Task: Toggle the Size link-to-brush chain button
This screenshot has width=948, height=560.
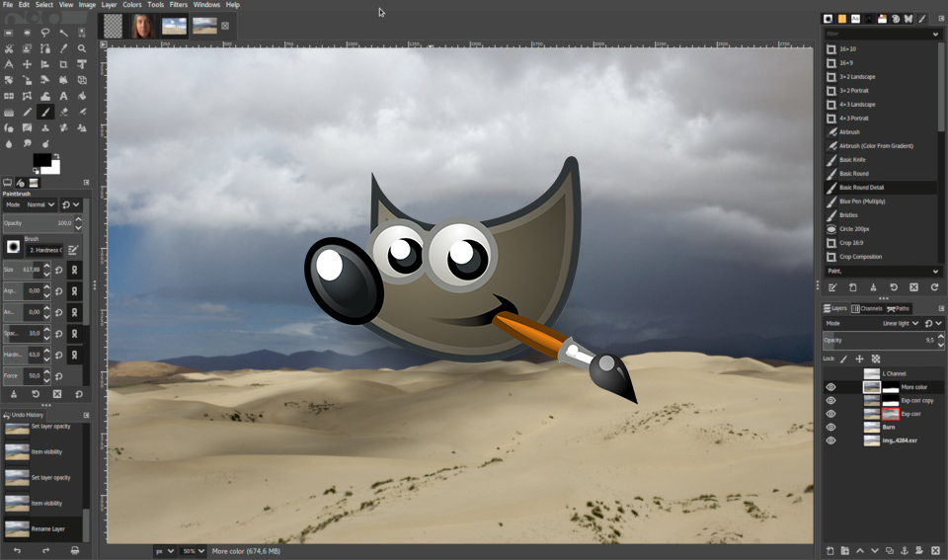Action: pos(74,271)
